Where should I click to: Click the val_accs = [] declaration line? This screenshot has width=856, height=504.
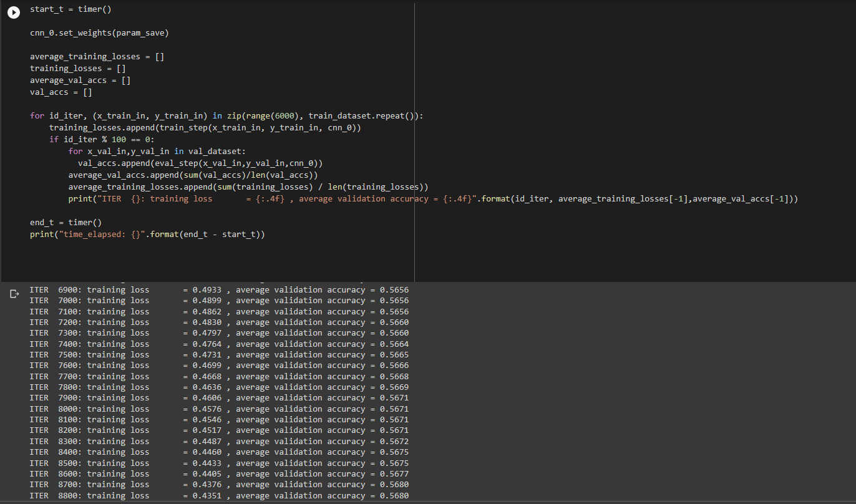61,92
